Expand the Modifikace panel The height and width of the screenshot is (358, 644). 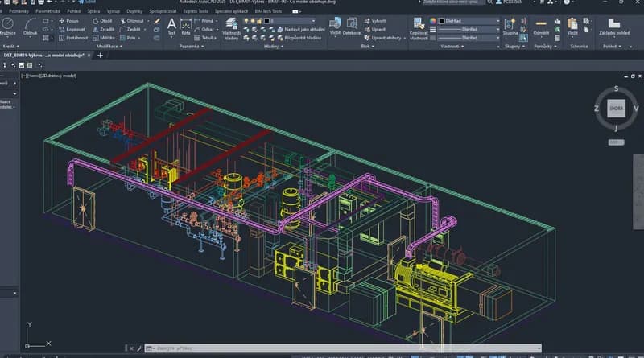pos(109,47)
